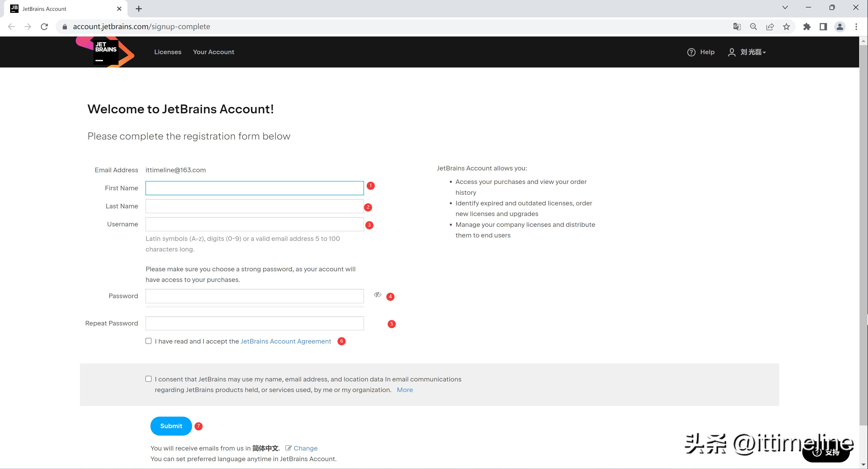The width and height of the screenshot is (868, 469).
Task: Click the scrollbar down arrow
Action: click(x=863, y=465)
